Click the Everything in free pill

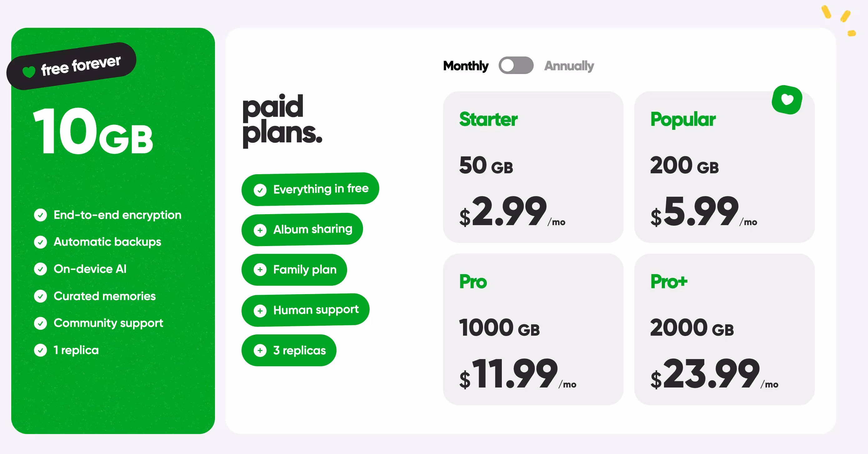310,189
